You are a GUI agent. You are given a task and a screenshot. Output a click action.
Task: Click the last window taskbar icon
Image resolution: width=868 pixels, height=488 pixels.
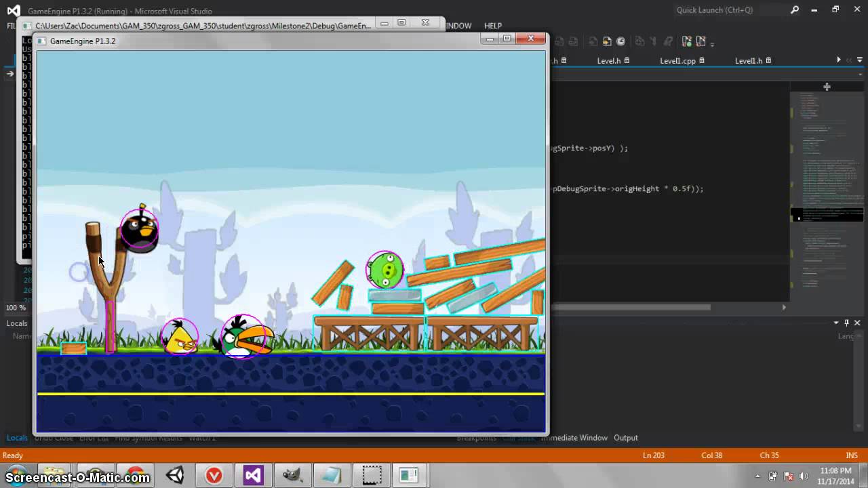[409, 475]
